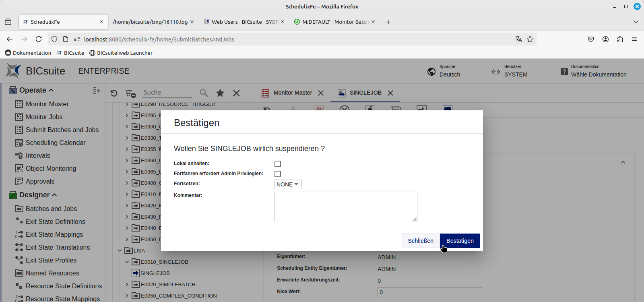
Task: Check Fortfahren erfordert Admin Privilegien
Action: [x=278, y=174]
